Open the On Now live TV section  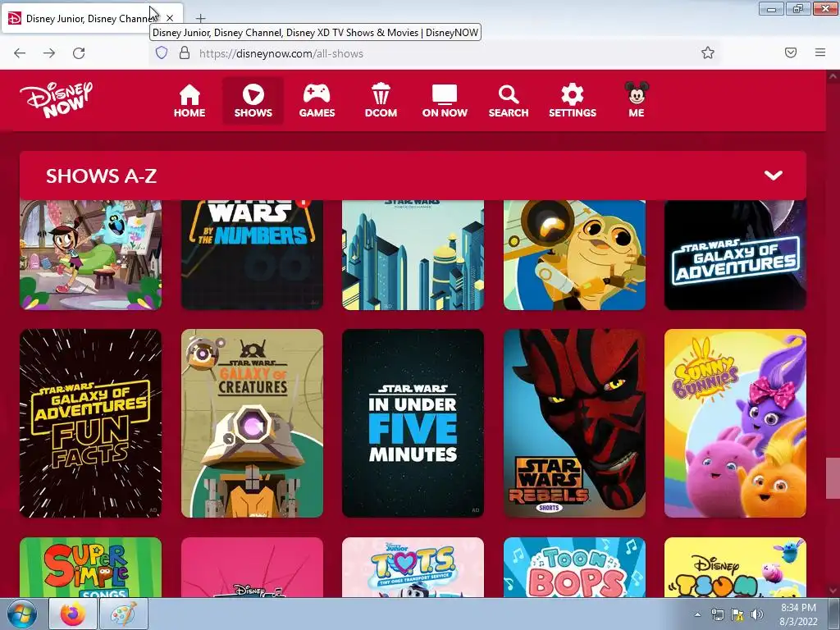pos(445,101)
